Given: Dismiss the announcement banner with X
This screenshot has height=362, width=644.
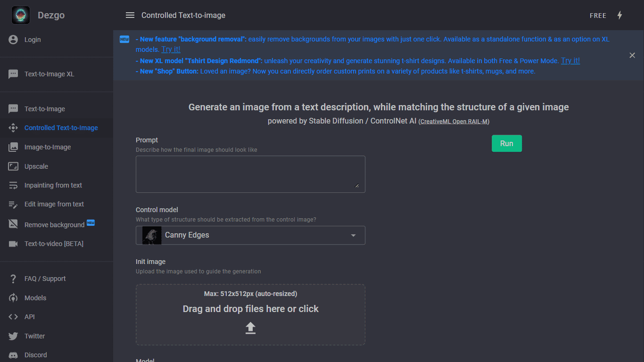Looking at the screenshot, I should (x=632, y=55).
